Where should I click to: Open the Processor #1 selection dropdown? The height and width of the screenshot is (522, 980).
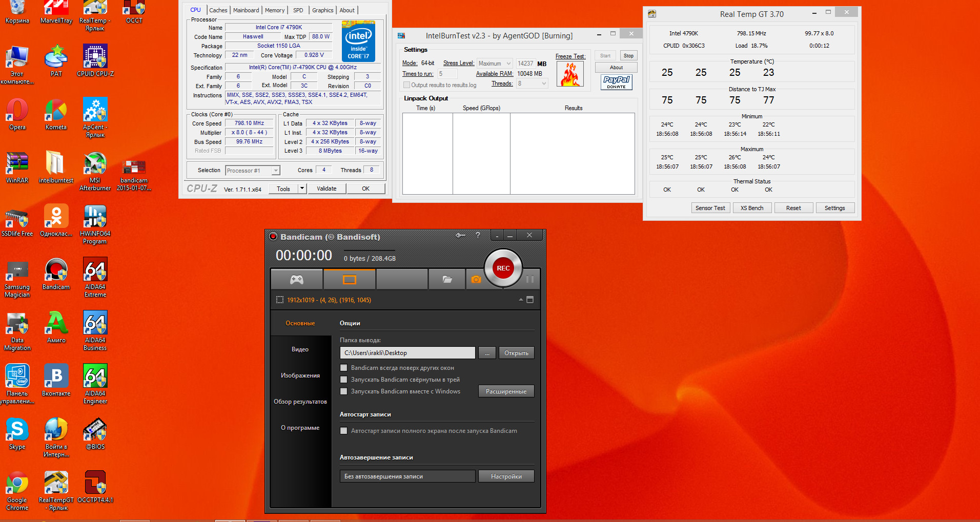[x=253, y=171]
